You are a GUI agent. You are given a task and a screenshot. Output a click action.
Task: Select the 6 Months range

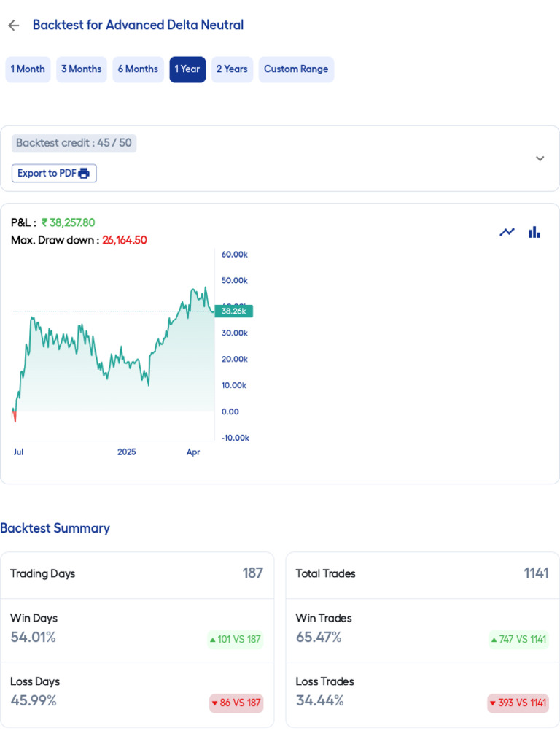pyautogui.click(x=138, y=69)
